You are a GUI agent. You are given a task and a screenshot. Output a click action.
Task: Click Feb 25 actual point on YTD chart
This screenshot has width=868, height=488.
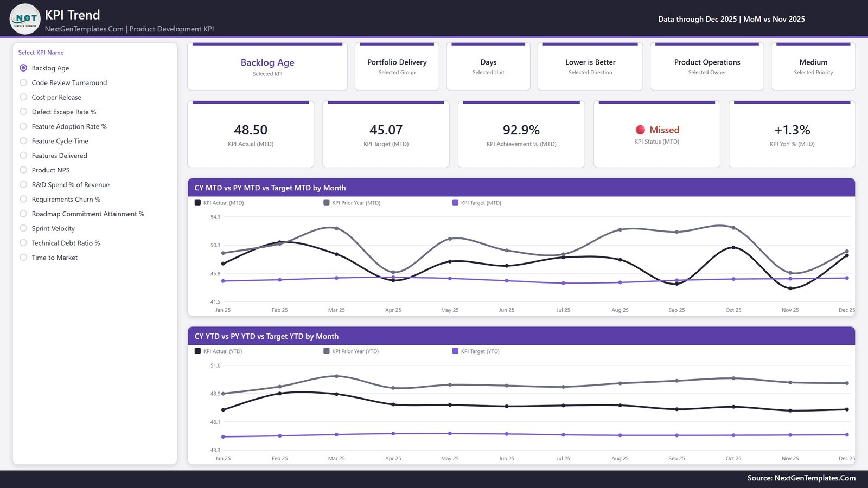280,393
